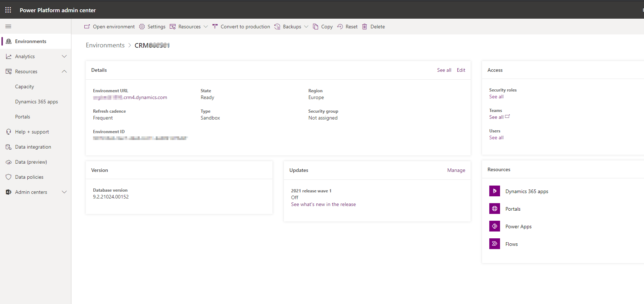Click the Open environment icon in toolbar
The height and width of the screenshot is (304, 644).
point(87,27)
